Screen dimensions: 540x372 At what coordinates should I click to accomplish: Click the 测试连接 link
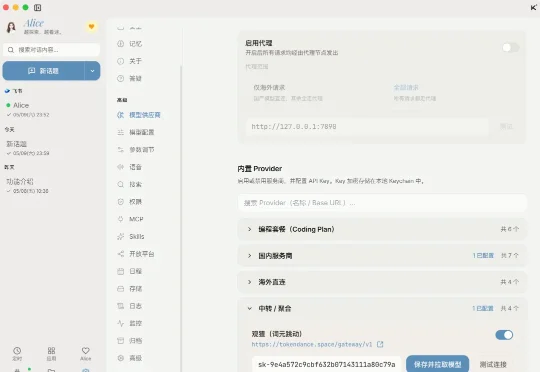(x=493, y=364)
